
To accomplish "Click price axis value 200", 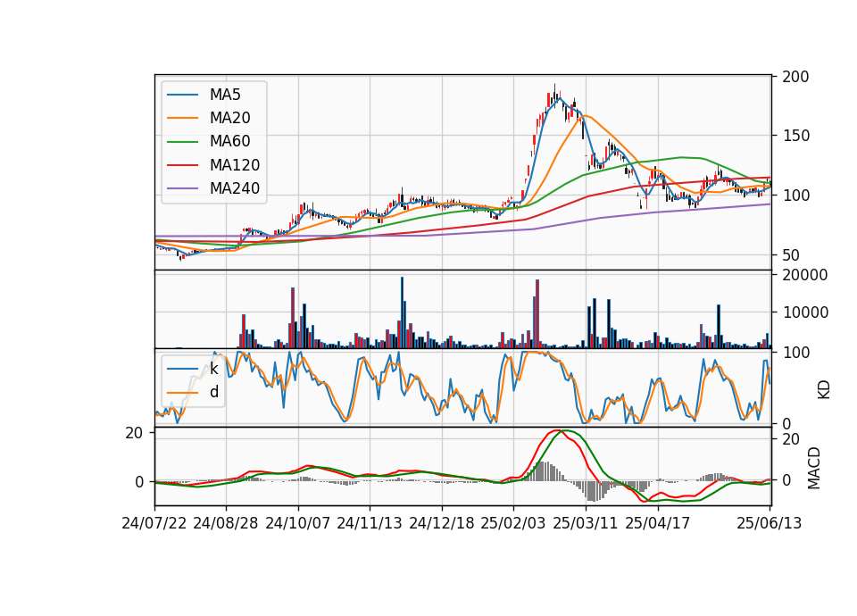I will coord(795,77).
